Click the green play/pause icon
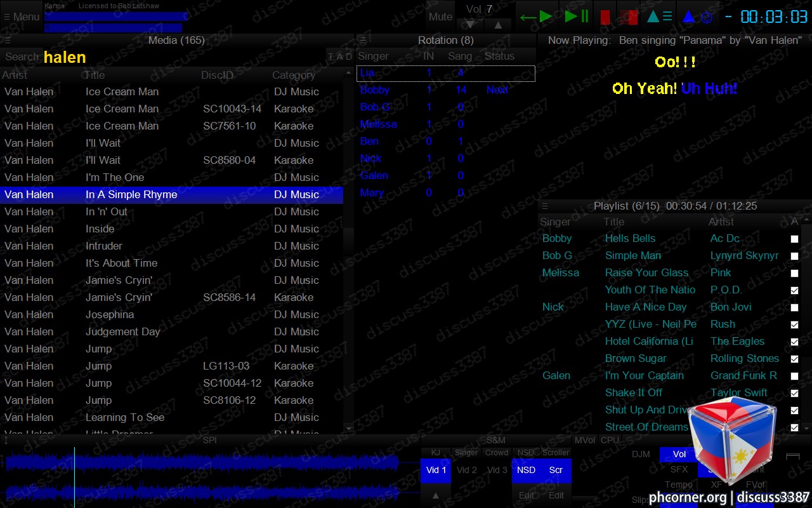 [577, 17]
